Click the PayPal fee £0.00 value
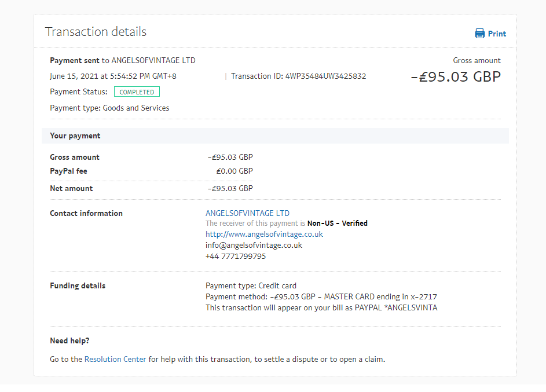Screen dimensions: 546x392 coord(234,171)
